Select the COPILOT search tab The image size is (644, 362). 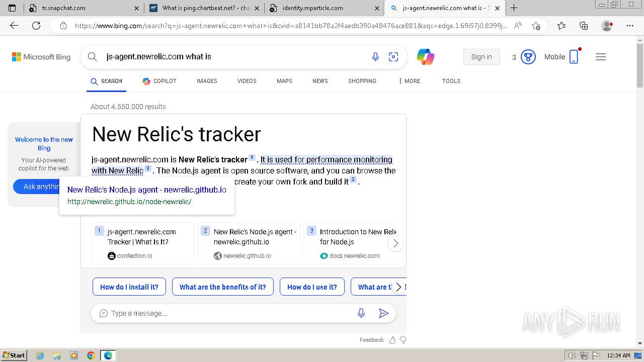(x=159, y=81)
